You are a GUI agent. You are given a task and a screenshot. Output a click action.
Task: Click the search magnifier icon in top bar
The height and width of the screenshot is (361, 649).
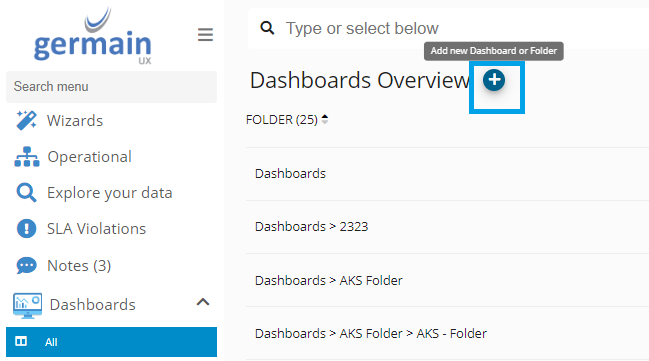(267, 28)
